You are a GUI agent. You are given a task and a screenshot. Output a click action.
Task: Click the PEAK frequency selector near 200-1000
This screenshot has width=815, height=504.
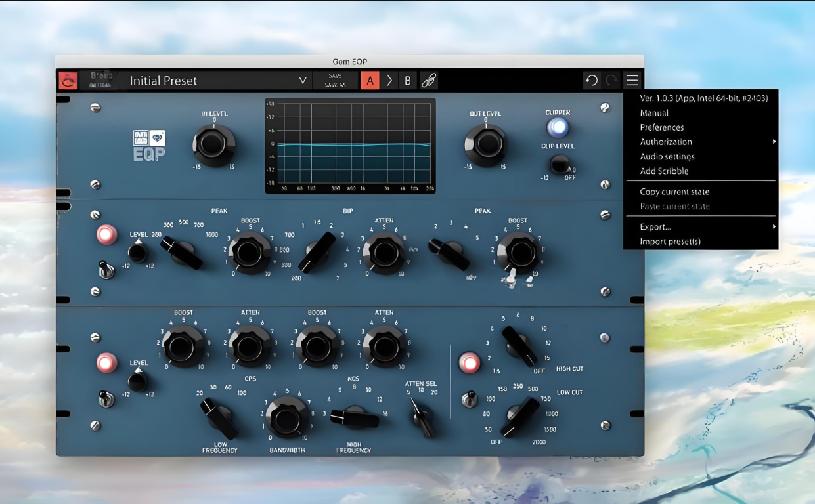click(x=182, y=253)
